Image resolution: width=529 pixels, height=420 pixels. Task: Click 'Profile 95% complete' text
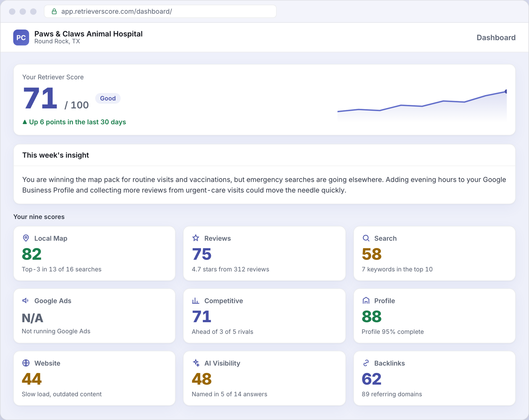pyautogui.click(x=392, y=332)
